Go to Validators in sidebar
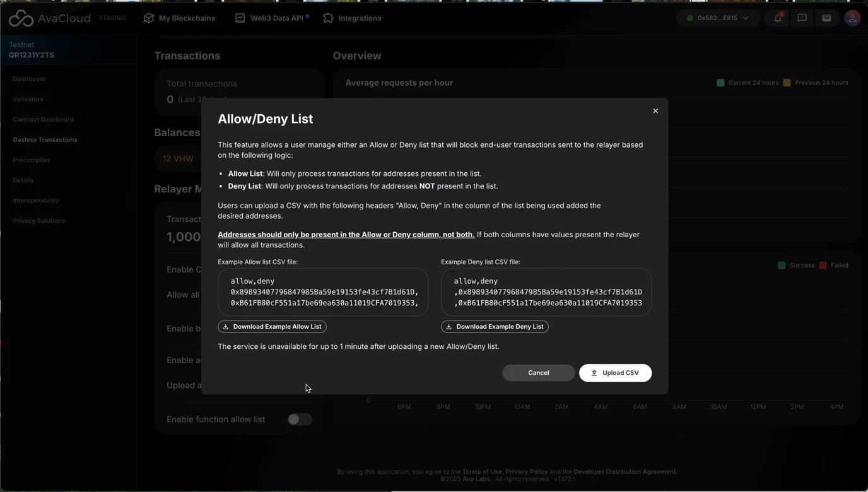The image size is (868, 492). [x=28, y=99]
